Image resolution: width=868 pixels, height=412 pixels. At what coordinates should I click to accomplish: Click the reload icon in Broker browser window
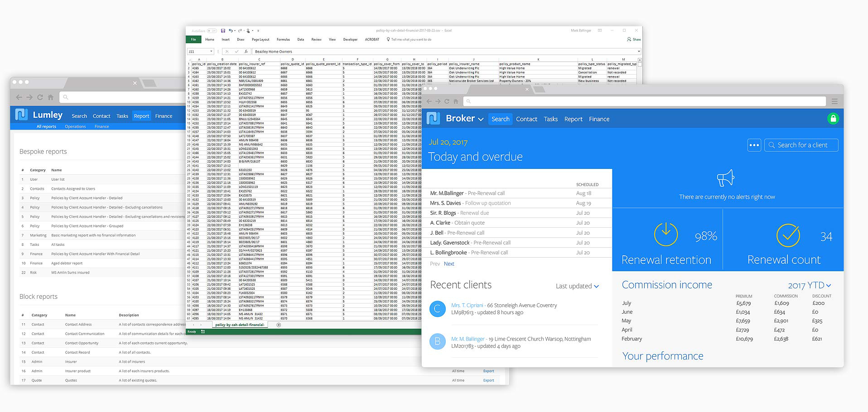(447, 101)
